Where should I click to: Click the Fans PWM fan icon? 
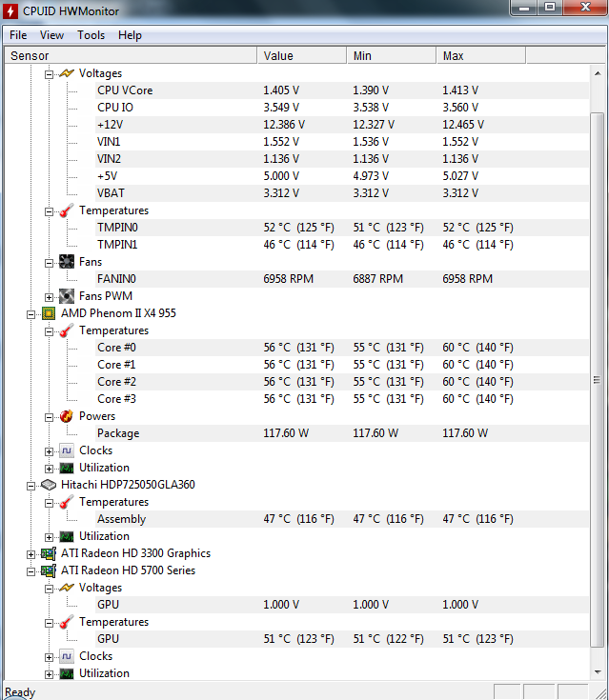coord(67,296)
